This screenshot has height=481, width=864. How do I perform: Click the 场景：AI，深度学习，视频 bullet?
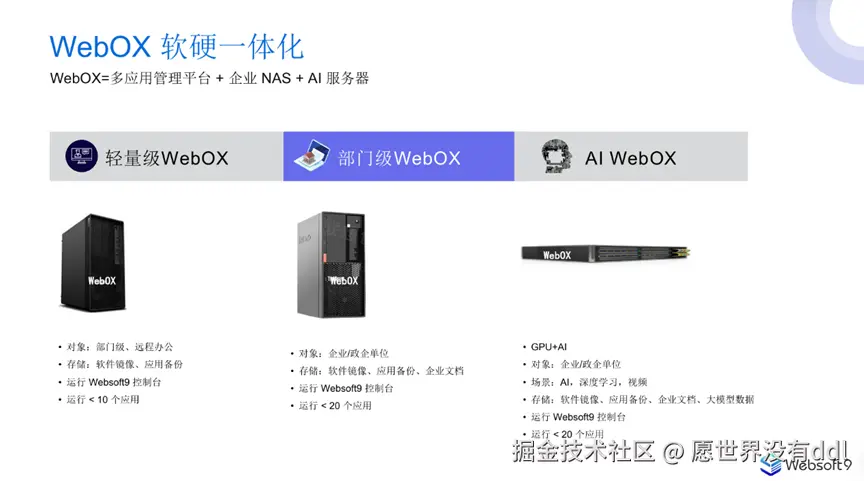pyautogui.click(x=588, y=382)
